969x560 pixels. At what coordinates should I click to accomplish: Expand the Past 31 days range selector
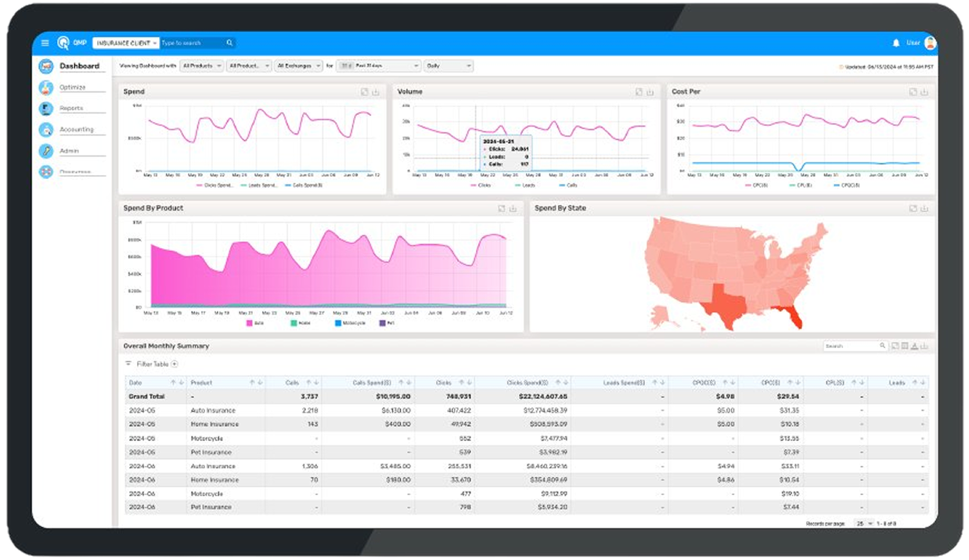pos(379,66)
